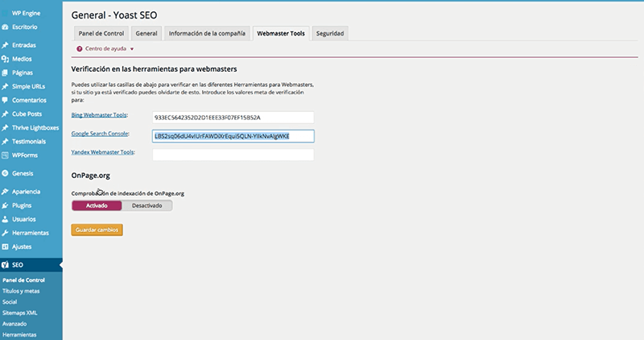
Task: Switch to the Panel de Control tab
Action: pyautogui.click(x=101, y=33)
